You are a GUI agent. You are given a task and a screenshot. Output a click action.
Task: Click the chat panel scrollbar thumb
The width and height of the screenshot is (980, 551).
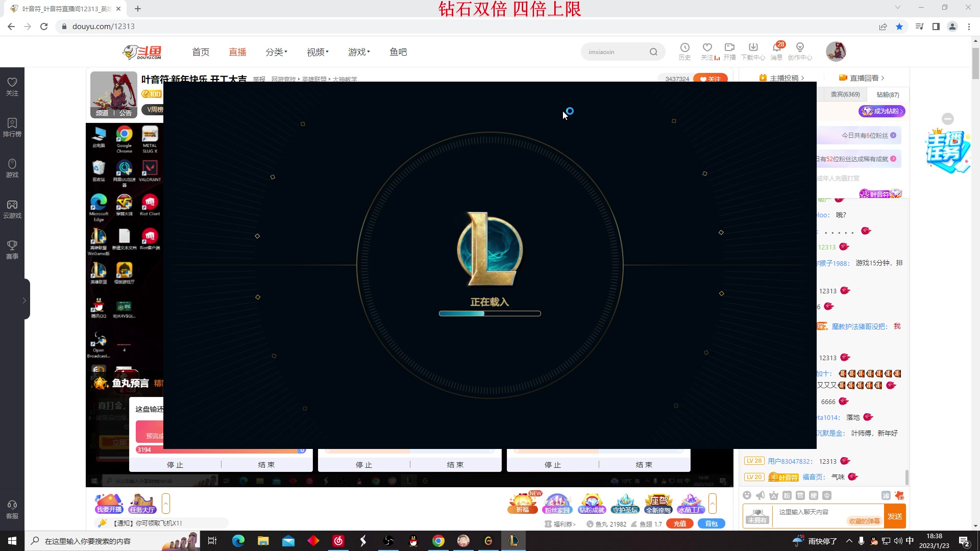(x=906, y=478)
